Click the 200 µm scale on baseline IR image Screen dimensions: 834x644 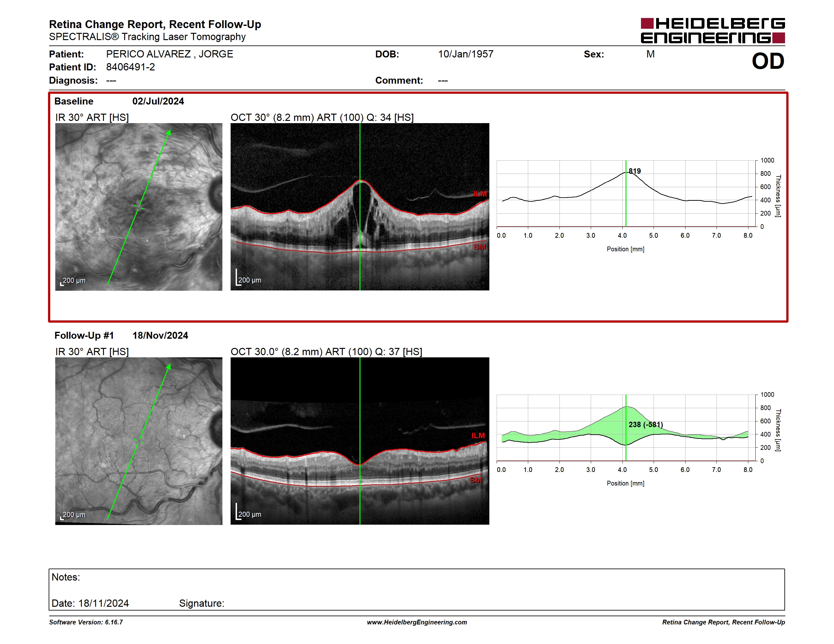point(73,281)
